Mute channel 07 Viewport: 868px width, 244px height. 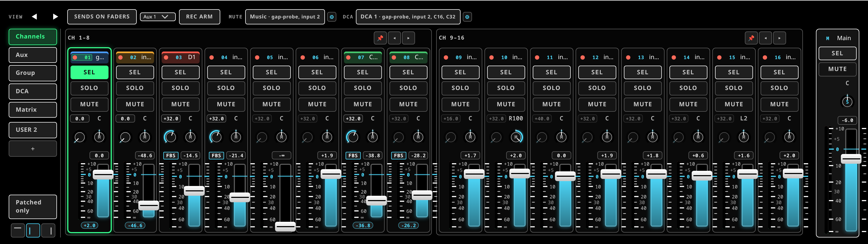click(x=363, y=104)
